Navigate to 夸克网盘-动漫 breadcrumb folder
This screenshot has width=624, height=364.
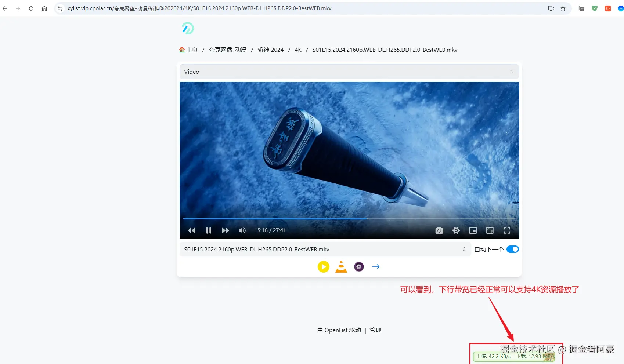click(x=228, y=50)
